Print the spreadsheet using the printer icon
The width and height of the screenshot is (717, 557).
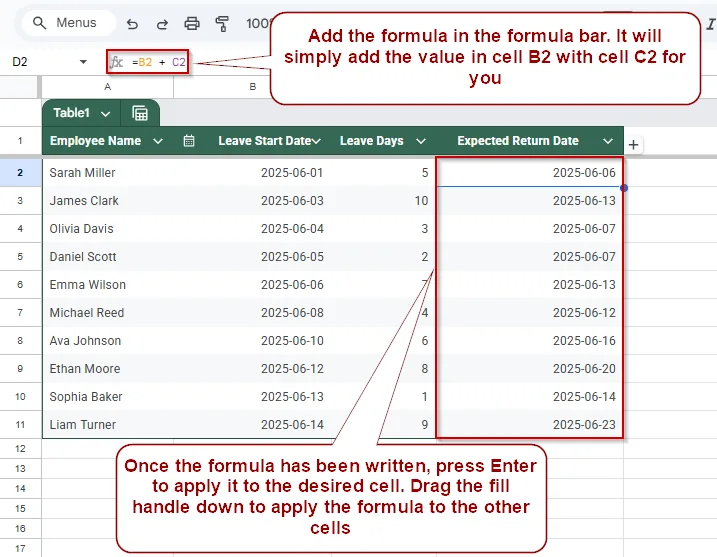coord(192,23)
